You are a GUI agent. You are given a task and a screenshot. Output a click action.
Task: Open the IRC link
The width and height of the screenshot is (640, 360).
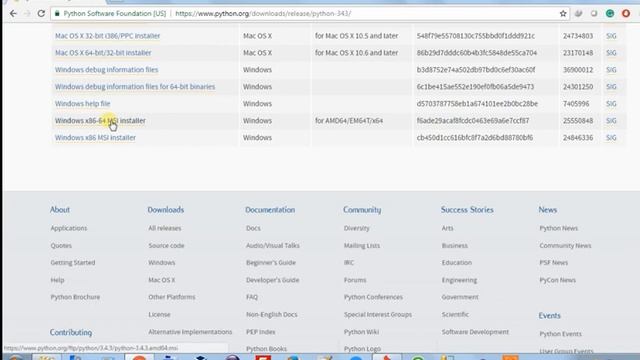[349, 263]
